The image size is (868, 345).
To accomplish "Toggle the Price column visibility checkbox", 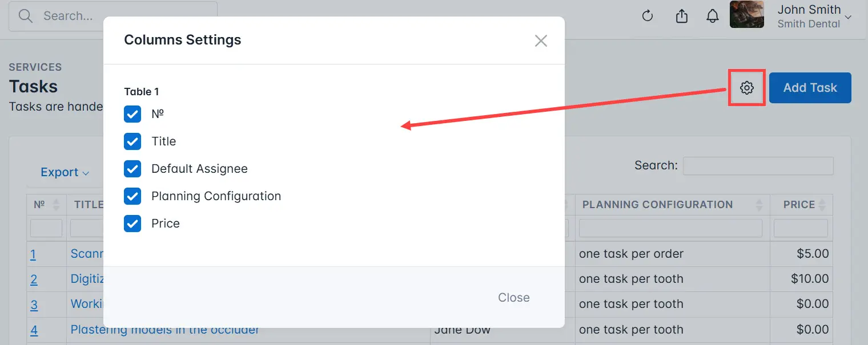I will tap(132, 223).
